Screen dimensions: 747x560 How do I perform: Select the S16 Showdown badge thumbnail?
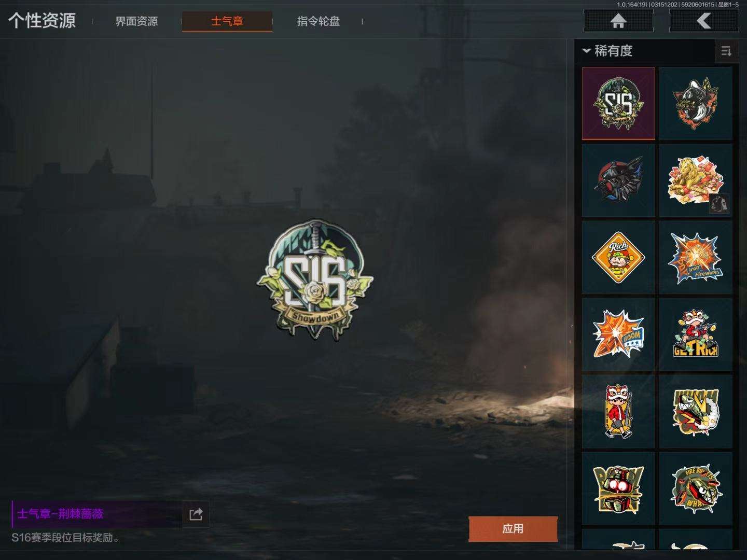point(618,103)
